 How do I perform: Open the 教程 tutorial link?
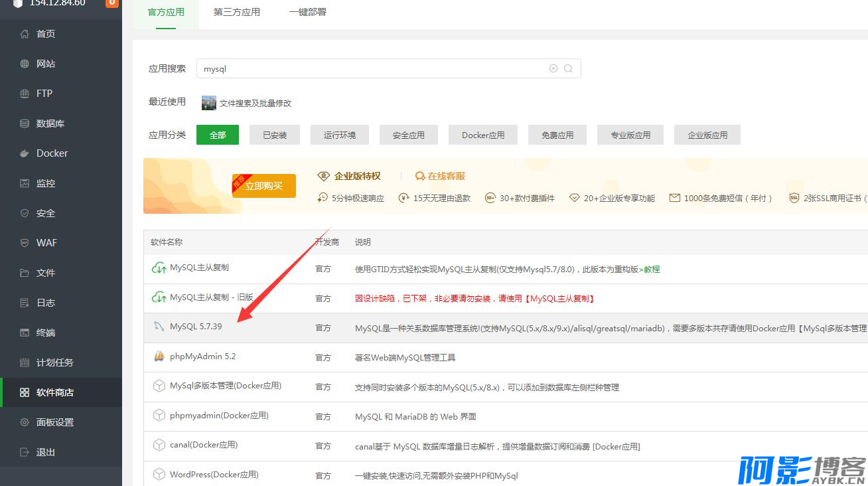click(652, 270)
